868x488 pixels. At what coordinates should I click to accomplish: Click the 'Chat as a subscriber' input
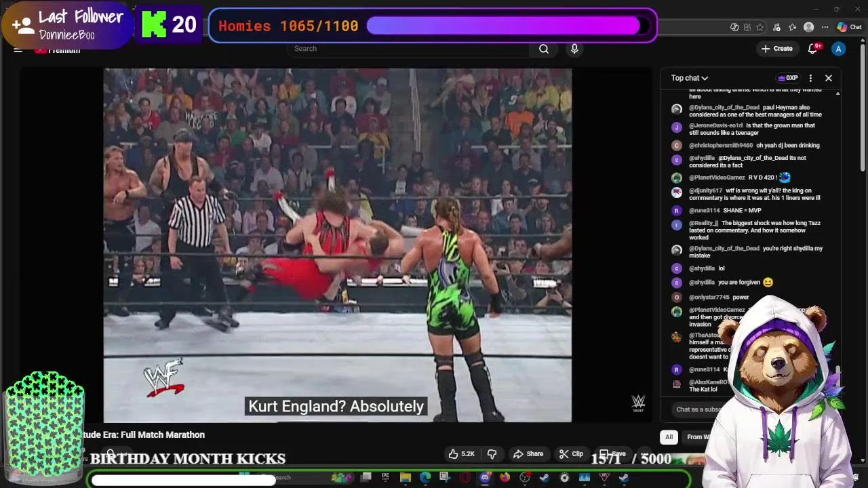tap(698, 409)
